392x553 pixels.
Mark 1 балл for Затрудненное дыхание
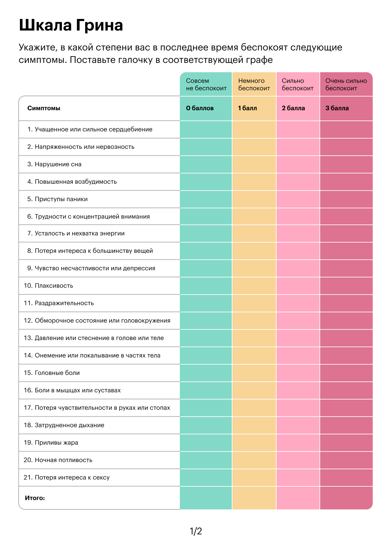tap(254, 425)
